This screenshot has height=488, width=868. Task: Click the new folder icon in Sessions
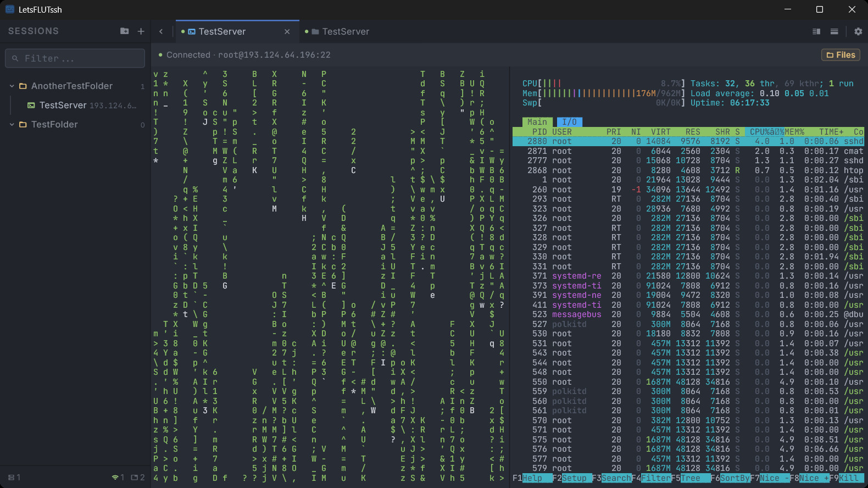tap(125, 31)
